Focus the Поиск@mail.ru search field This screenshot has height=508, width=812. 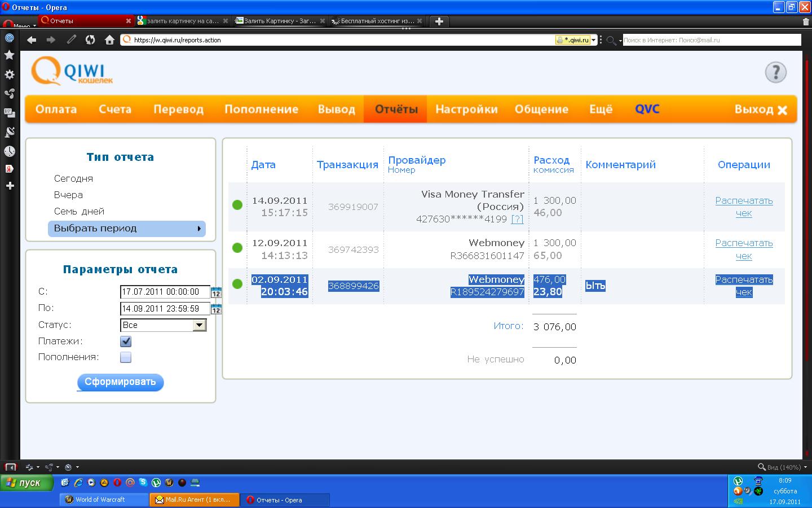tap(712, 40)
